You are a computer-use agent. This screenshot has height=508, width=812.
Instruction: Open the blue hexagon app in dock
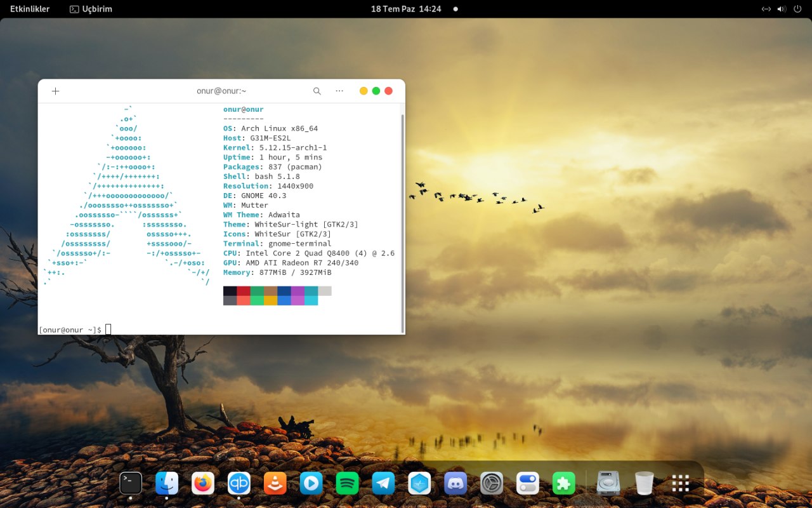(x=419, y=483)
